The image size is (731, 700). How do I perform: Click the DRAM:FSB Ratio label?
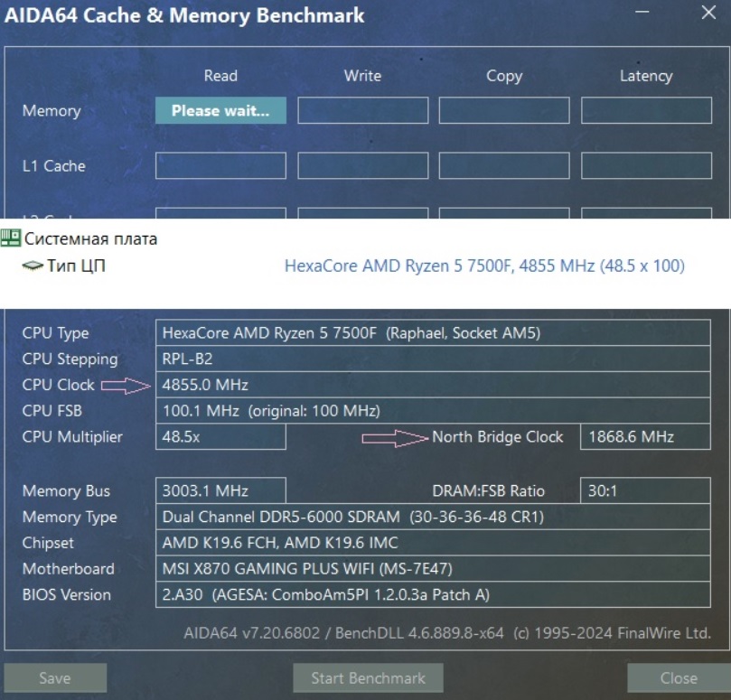coord(488,490)
